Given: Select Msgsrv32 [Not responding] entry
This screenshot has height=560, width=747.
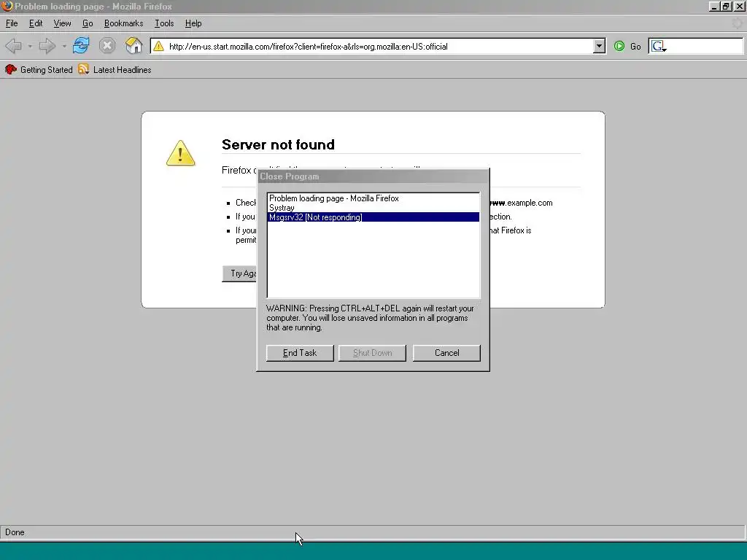Looking at the screenshot, I should tap(373, 217).
